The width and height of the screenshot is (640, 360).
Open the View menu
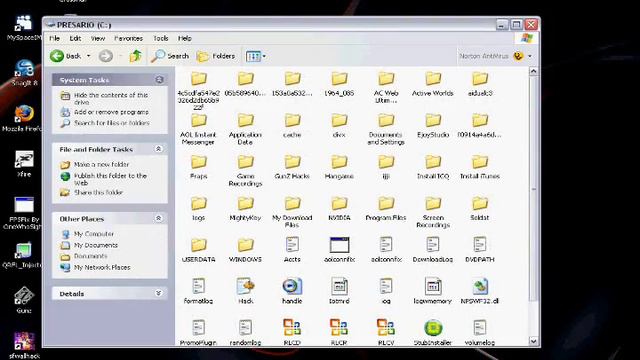tap(98, 38)
